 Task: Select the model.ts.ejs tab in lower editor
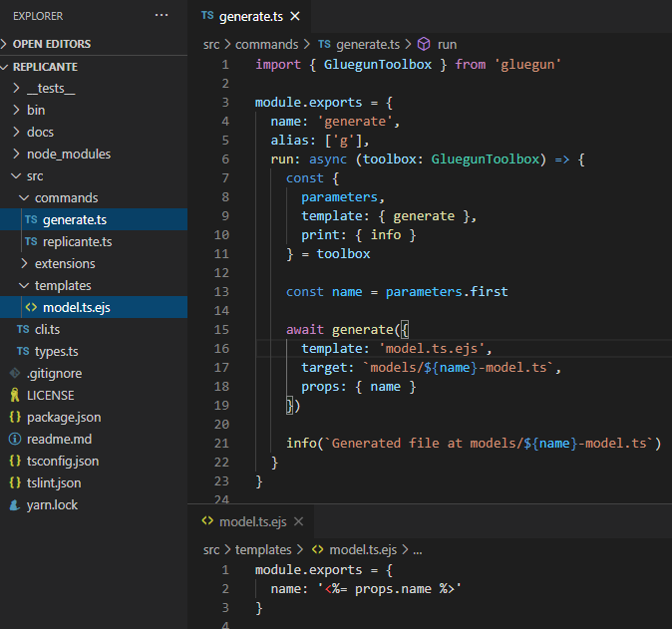(252, 521)
